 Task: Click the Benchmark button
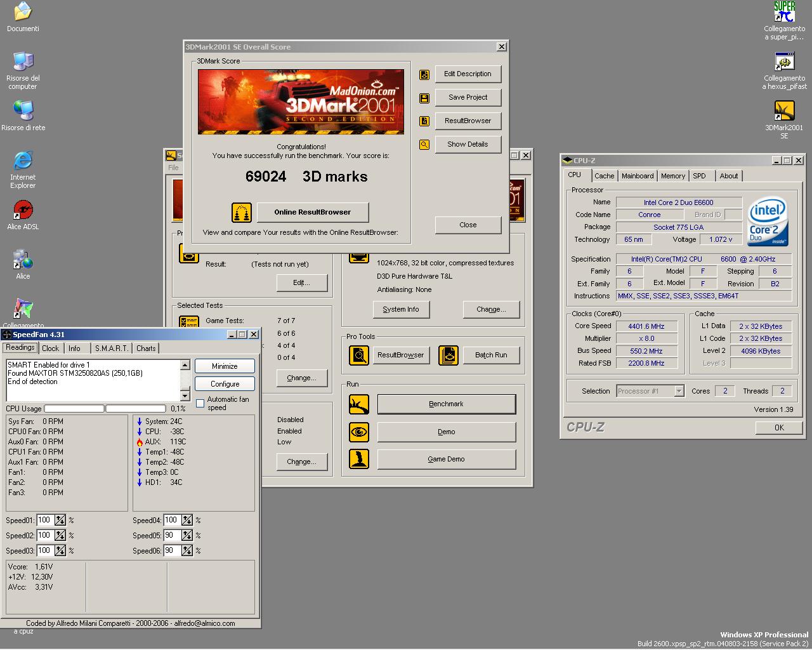click(447, 404)
